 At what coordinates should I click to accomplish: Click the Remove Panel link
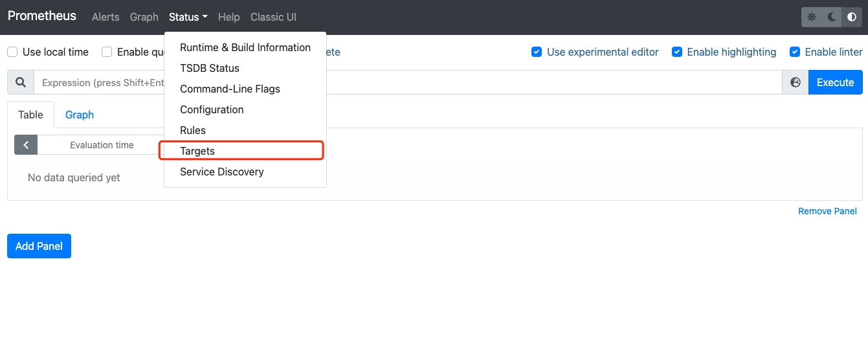click(827, 211)
